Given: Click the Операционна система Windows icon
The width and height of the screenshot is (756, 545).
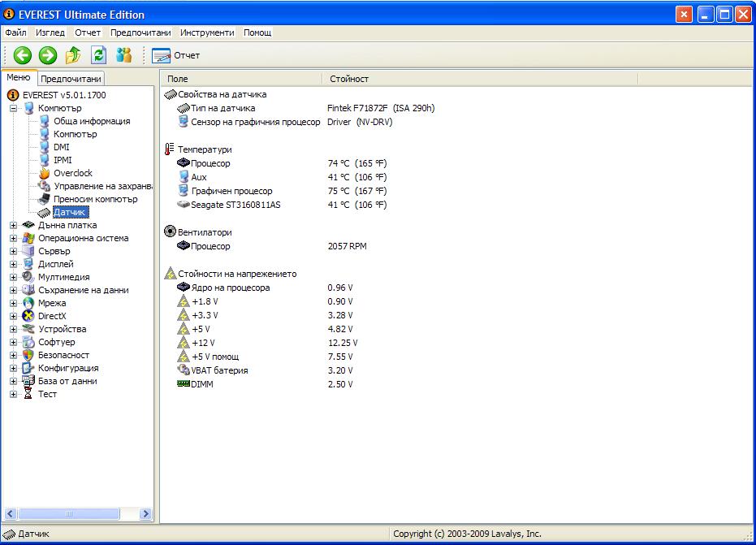Looking at the screenshot, I should point(28,238).
